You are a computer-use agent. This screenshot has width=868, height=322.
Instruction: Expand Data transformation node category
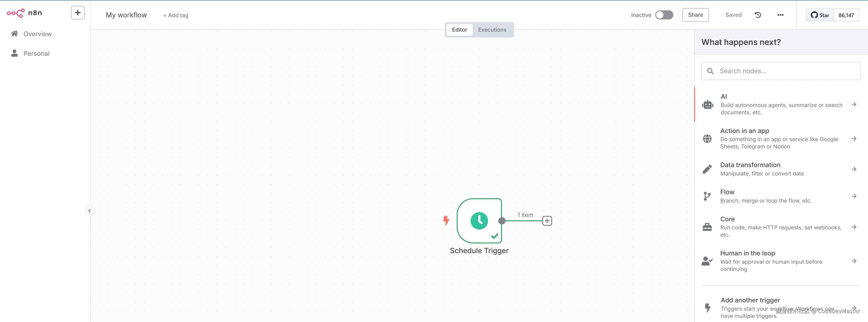[x=781, y=169]
